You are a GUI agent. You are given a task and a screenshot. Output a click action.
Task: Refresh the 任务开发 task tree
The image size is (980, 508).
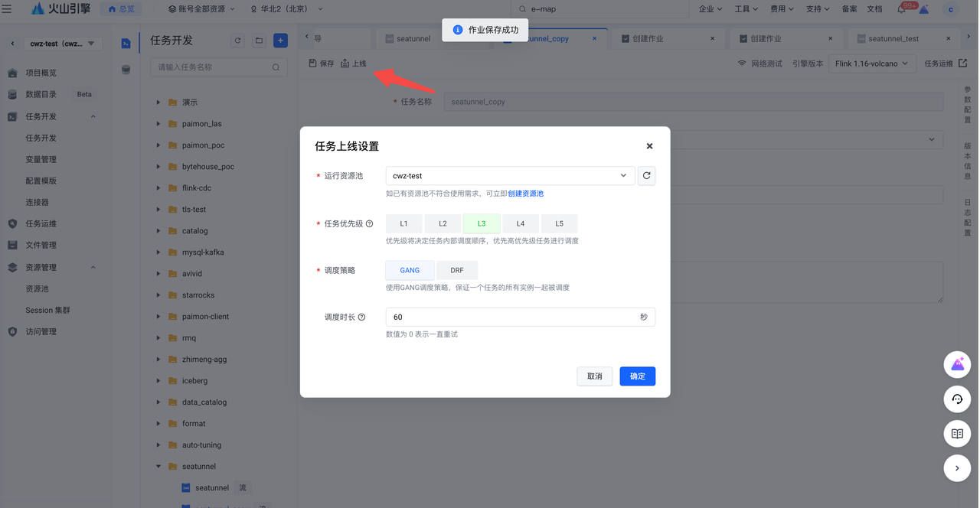pyautogui.click(x=238, y=41)
